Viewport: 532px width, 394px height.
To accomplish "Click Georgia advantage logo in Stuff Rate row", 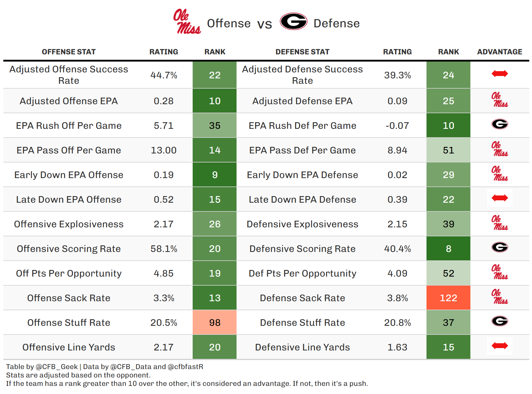I will coord(500,321).
